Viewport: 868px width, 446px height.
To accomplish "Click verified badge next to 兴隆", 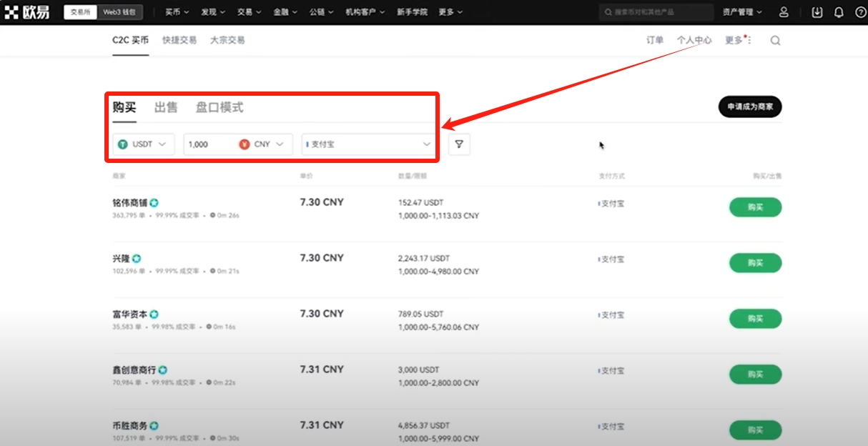I will click(137, 259).
